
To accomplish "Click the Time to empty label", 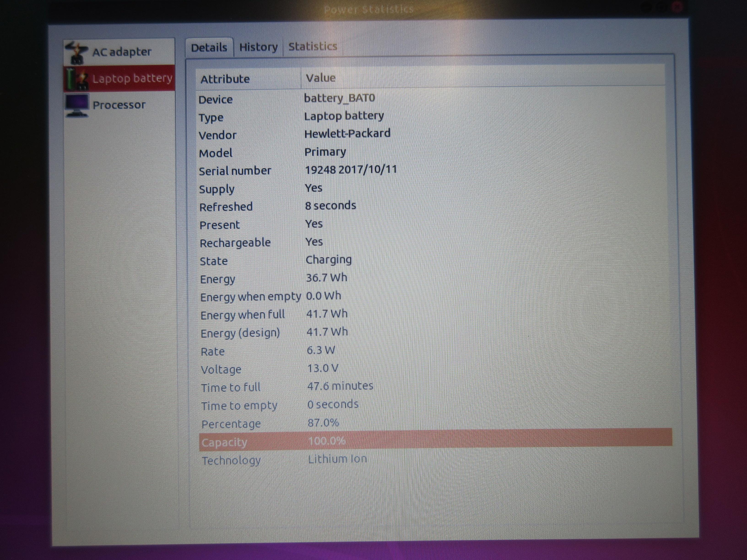I will tap(239, 406).
